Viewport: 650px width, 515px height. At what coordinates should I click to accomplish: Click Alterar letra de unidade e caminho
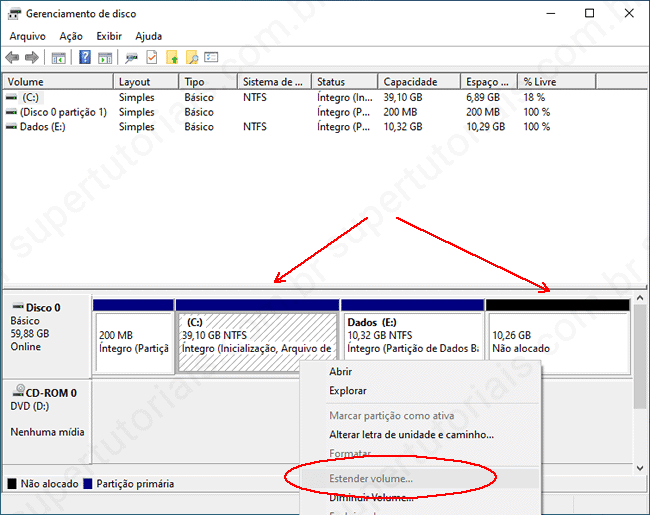tap(411, 435)
